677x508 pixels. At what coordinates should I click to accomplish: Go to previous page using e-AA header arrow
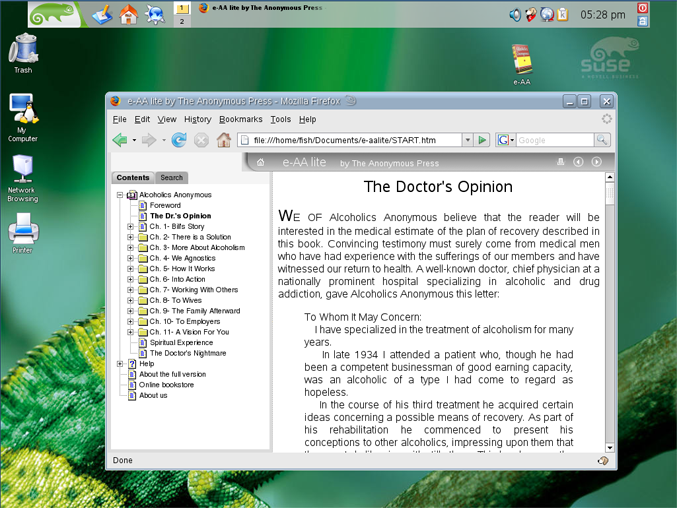click(578, 162)
